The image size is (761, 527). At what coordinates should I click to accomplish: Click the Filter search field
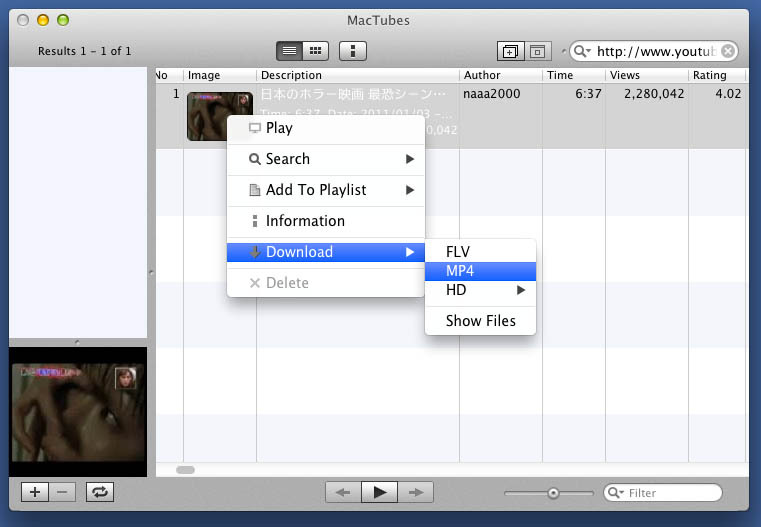(x=663, y=493)
